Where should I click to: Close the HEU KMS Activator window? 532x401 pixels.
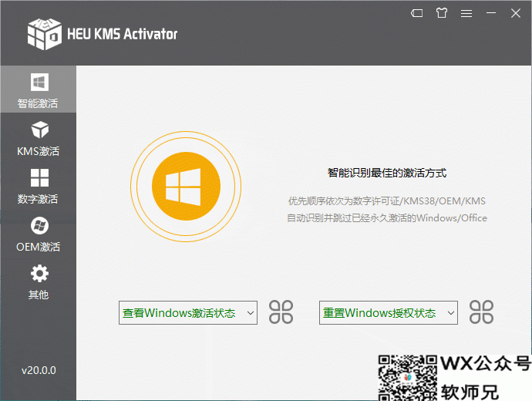(x=516, y=13)
